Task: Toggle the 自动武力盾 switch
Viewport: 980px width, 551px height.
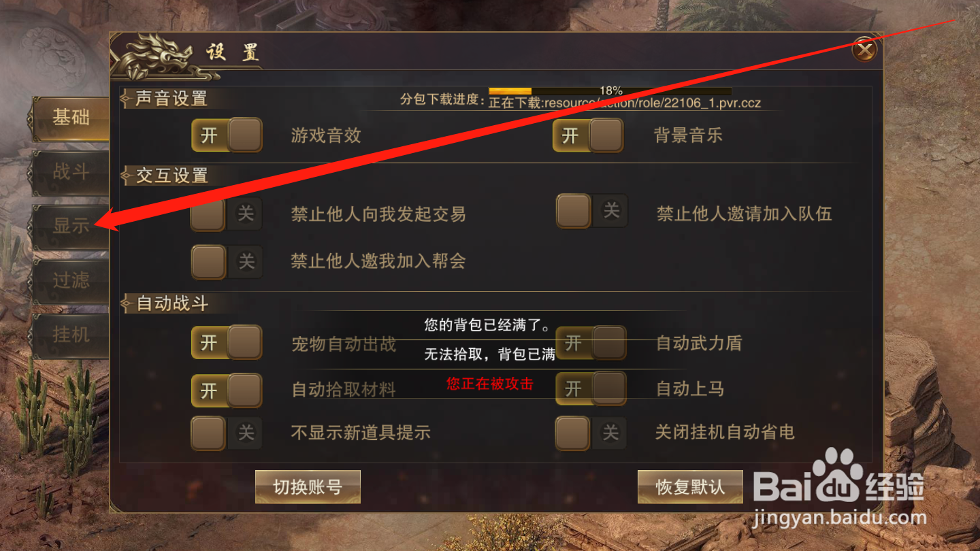Action: coord(591,342)
